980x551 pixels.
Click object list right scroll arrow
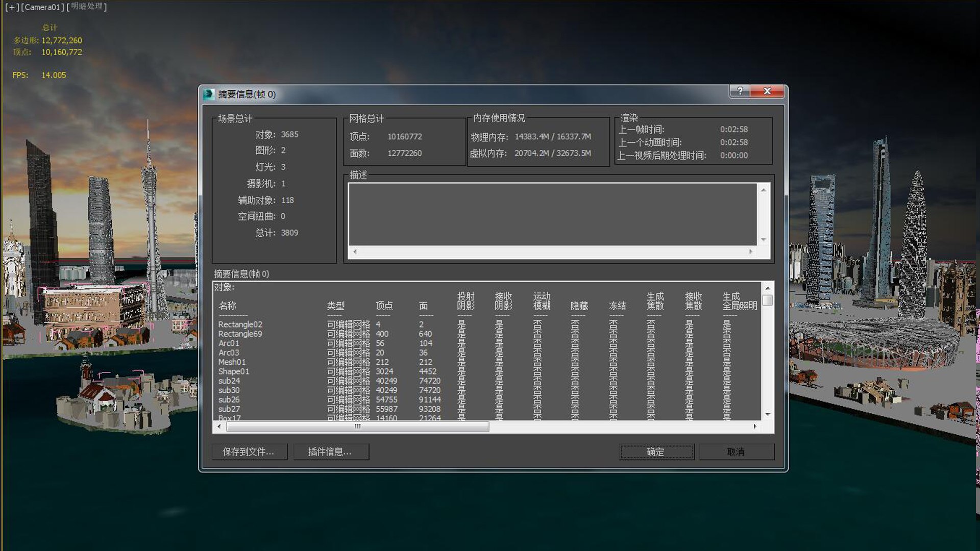click(x=755, y=427)
